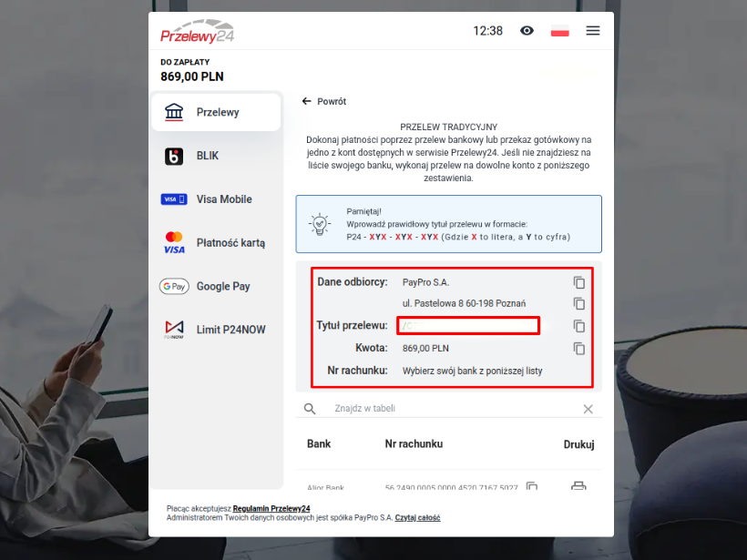Choose BLIK payment method

click(x=216, y=156)
